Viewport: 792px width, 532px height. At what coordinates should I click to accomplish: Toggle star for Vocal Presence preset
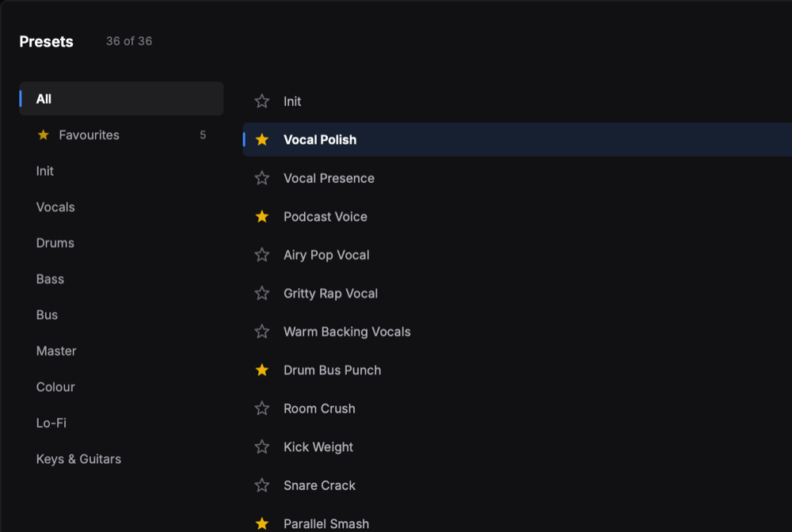tap(261, 177)
